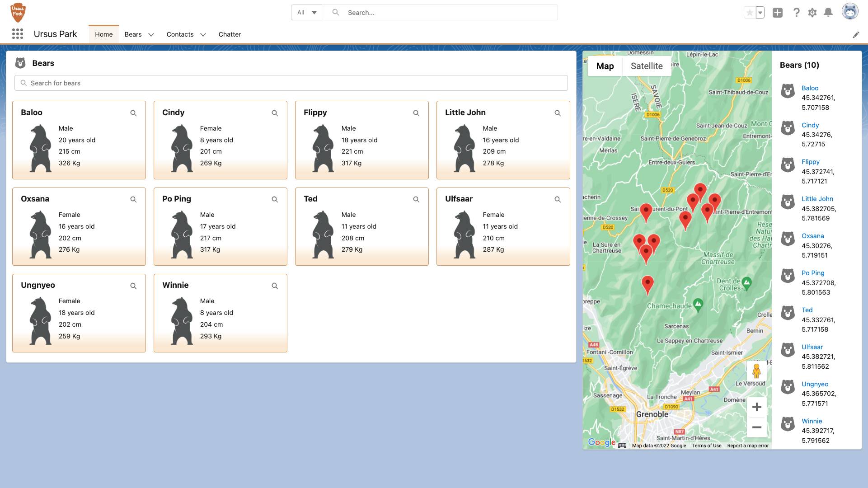The image size is (868, 488).
Task: View Ungnyeo record via magnifier icon
Action: pyautogui.click(x=133, y=286)
